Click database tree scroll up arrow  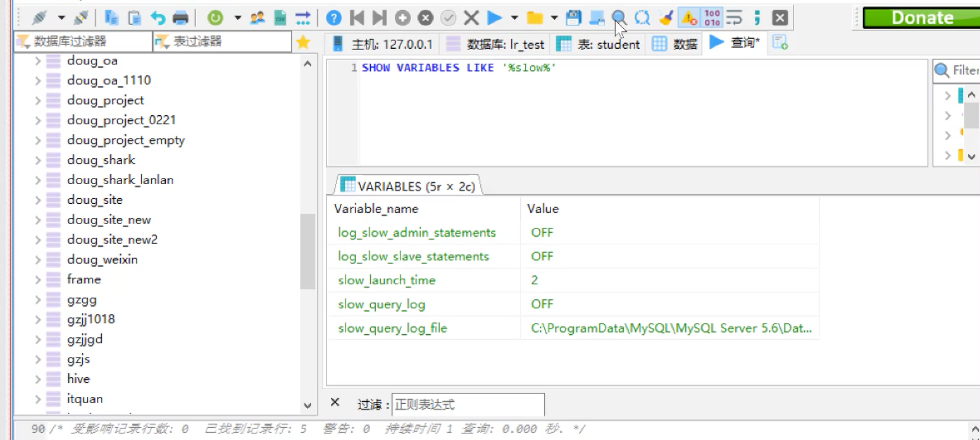click(307, 64)
